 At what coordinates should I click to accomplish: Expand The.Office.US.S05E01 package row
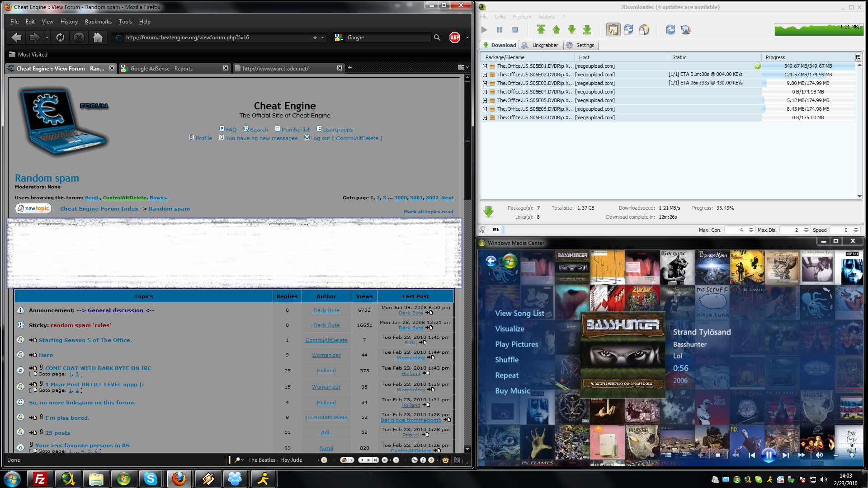[485, 66]
